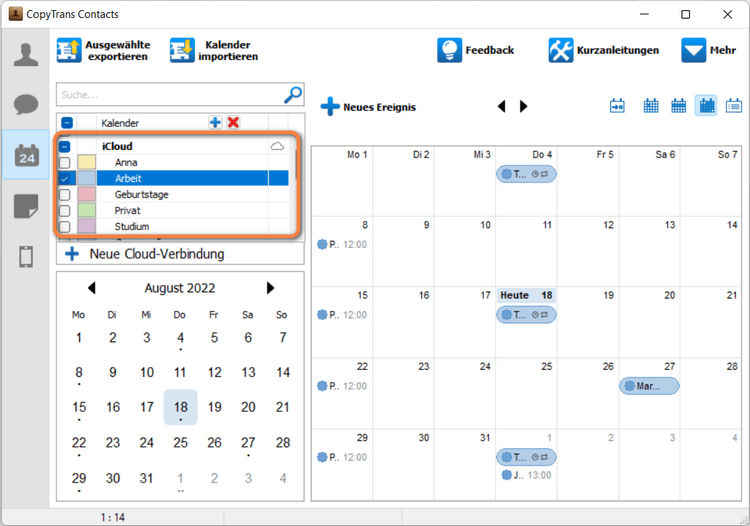Click Kalender importieren
The width and height of the screenshot is (750, 526).
tap(214, 50)
